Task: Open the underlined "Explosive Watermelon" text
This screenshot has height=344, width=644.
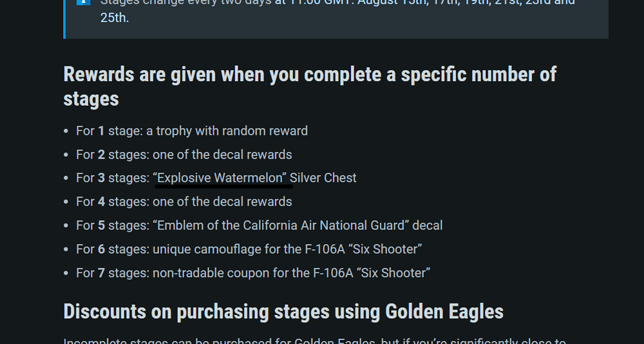Action: (x=222, y=178)
